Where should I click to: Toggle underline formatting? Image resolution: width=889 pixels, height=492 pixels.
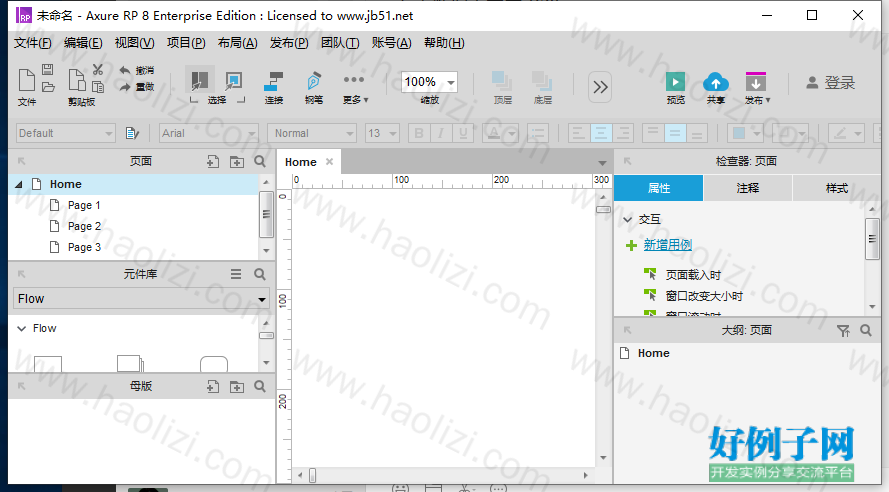[463, 133]
